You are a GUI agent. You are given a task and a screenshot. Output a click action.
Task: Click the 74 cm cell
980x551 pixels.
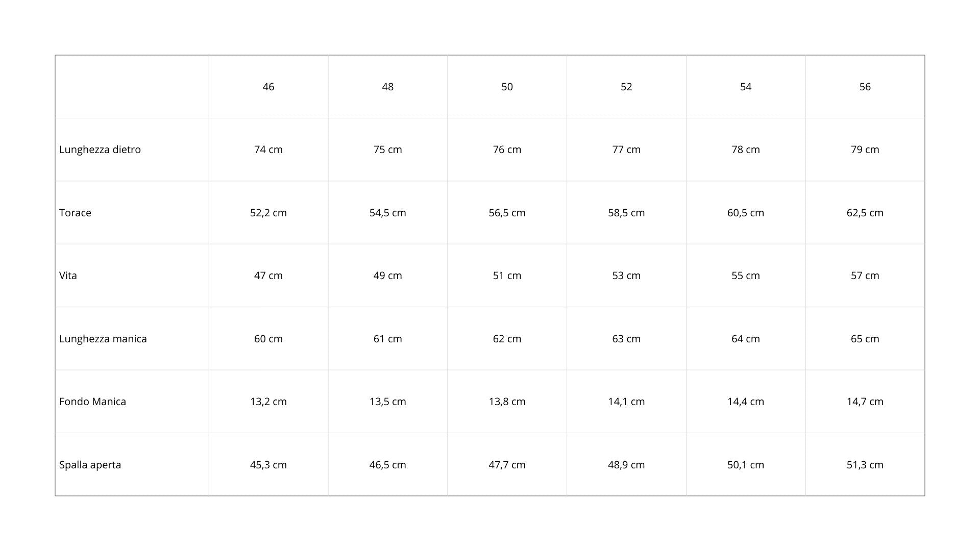click(268, 149)
